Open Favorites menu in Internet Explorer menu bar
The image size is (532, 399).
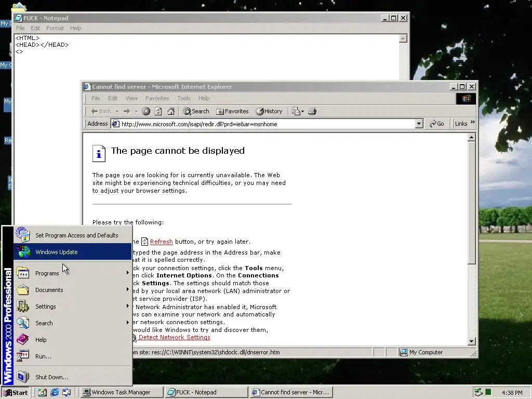point(157,98)
